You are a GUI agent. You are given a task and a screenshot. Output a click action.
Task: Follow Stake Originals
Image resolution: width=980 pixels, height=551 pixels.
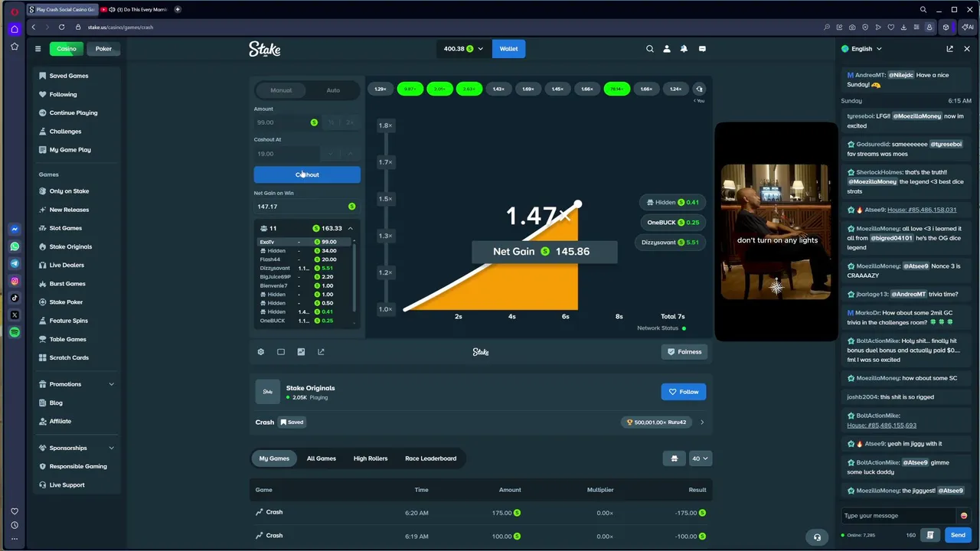[x=683, y=392]
